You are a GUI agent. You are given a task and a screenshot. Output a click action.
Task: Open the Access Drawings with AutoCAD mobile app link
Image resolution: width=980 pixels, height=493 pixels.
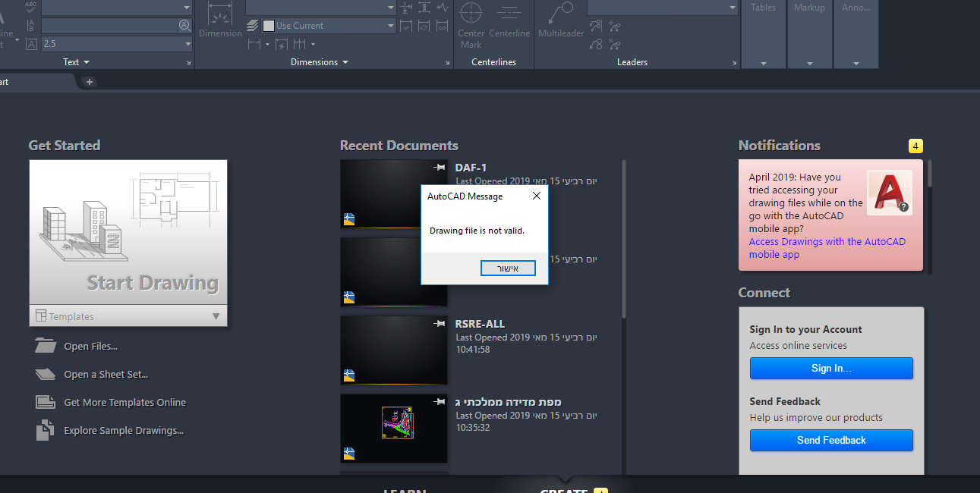pyautogui.click(x=827, y=248)
